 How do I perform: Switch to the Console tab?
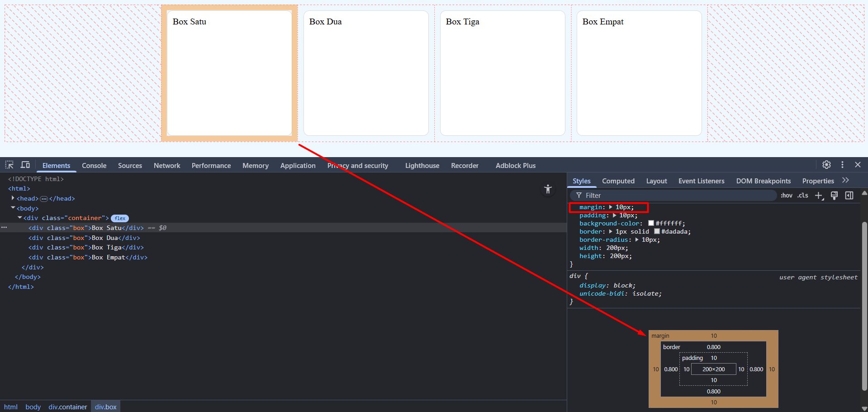tap(94, 166)
